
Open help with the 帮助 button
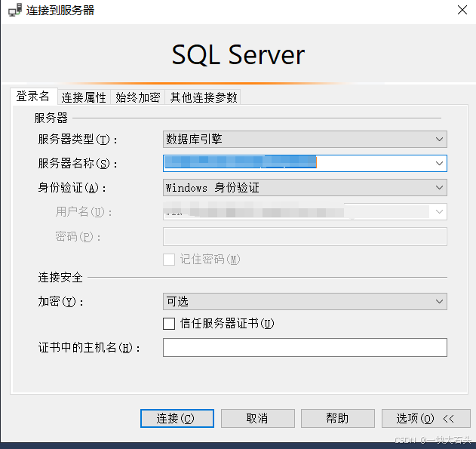tap(337, 418)
